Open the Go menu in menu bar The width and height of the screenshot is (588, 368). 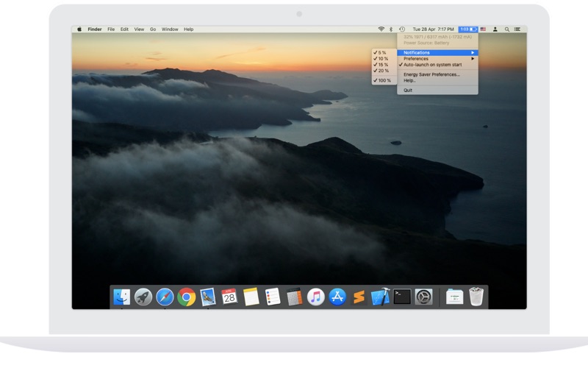pos(153,29)
